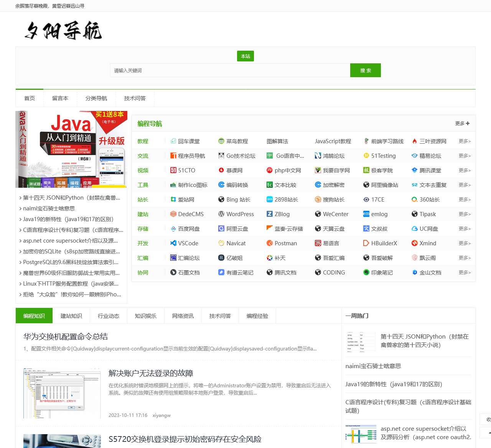Click the 51Testing icon

[x=366, y=156]
